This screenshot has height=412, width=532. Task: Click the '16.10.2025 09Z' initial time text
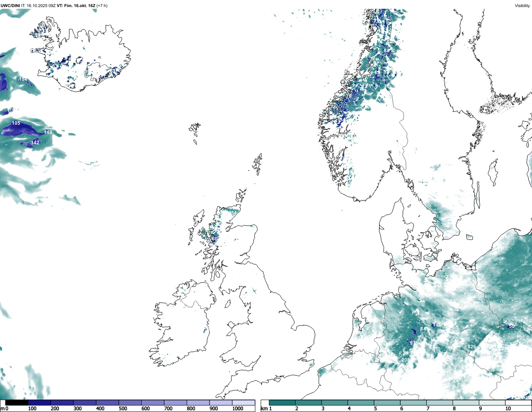(x=41, y=5)
